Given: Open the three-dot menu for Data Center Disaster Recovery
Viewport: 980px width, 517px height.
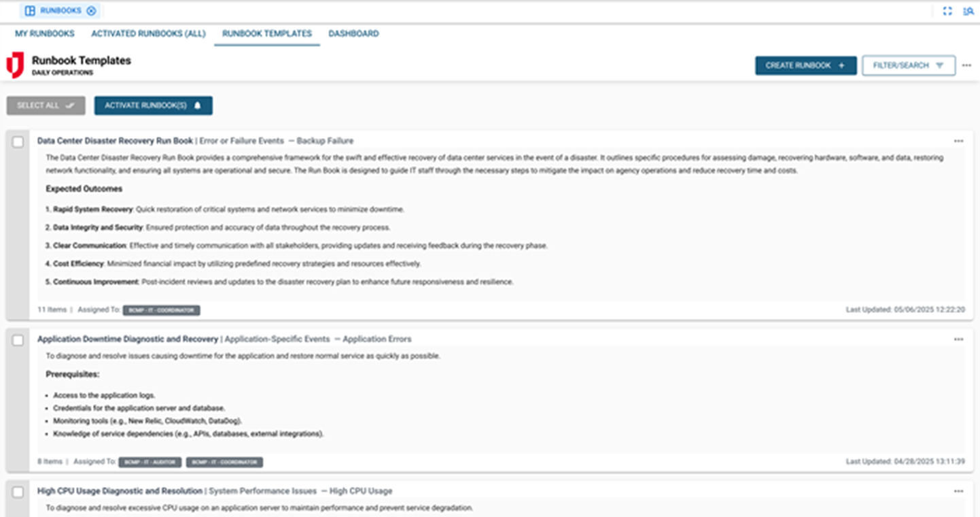Looking at the screenshot, I should tap(958, 141).
